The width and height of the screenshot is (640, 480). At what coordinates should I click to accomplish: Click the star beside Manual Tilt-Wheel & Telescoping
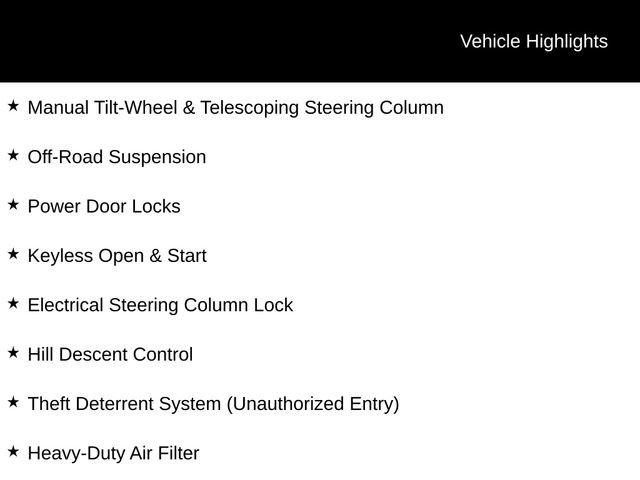pyautogui.click(x=13, y=105)
